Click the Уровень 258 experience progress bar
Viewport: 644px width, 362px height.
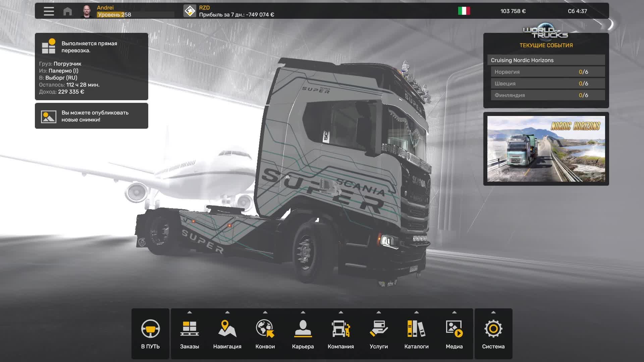coord(136,15)
